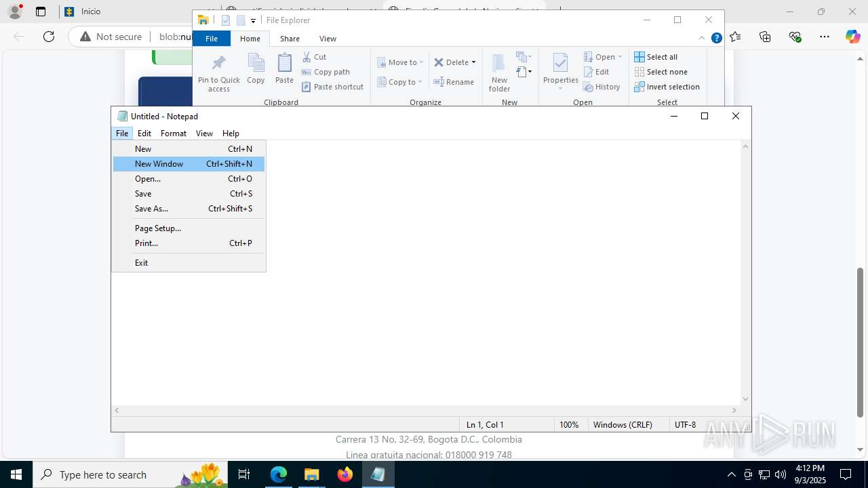Click Invert selection in File Explorer

[667, 87]
